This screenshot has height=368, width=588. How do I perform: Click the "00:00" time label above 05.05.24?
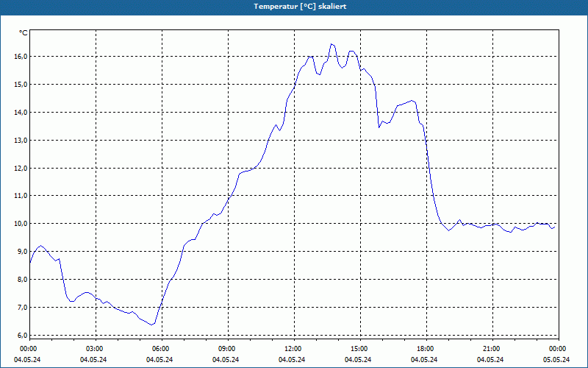coord(557,349)
